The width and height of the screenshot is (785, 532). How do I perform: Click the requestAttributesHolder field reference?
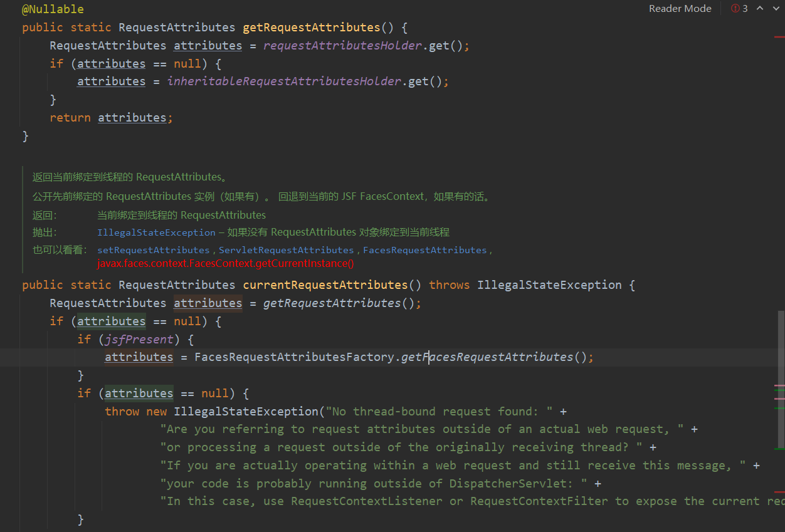click(342, 46)
